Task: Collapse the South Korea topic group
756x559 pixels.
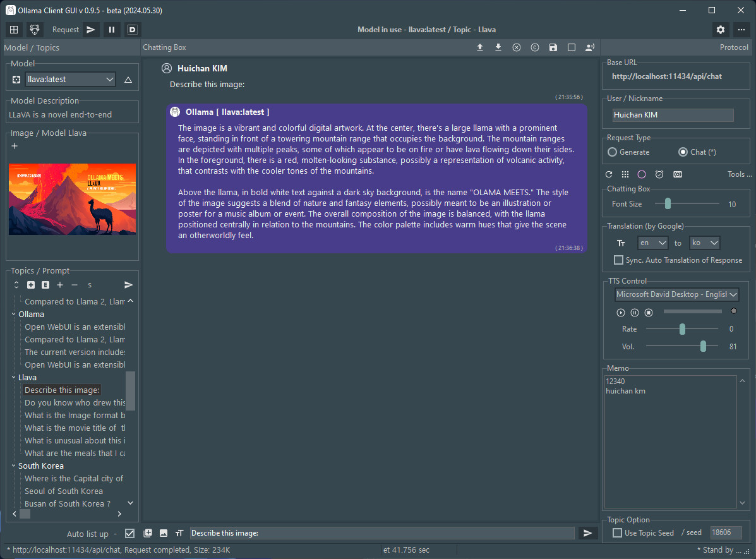Action: click(13, 466)
